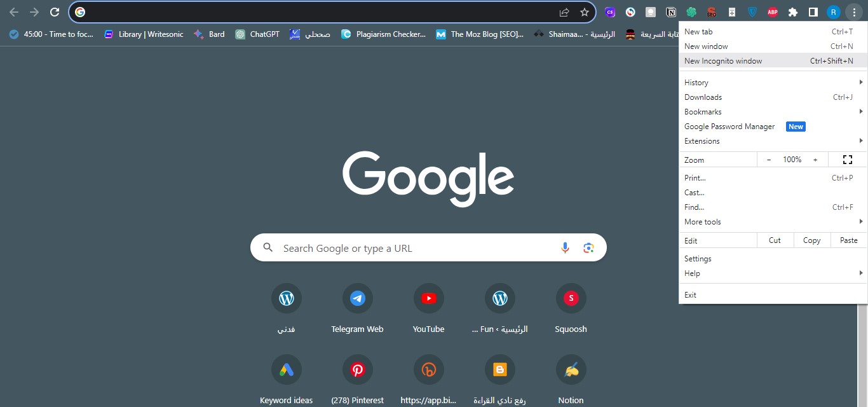This screenshot has width=868, height=407.
Task: Search by image with Google Lens
Action: 588,248
